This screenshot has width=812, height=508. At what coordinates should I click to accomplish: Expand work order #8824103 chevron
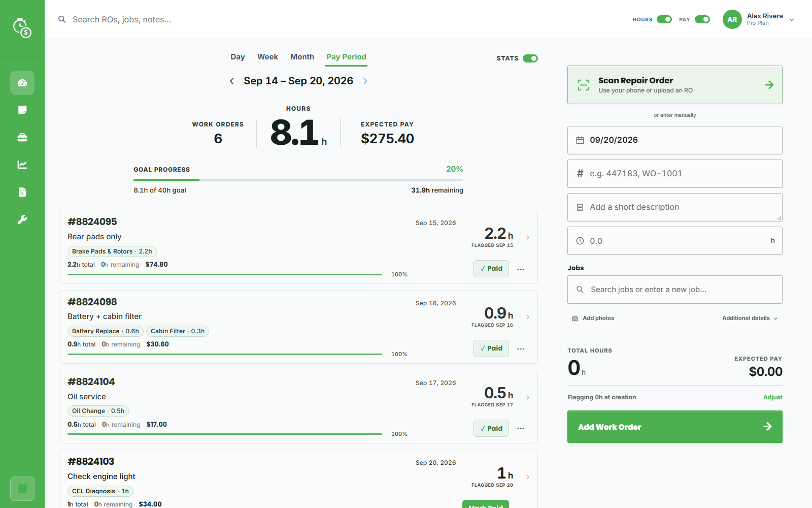pos(528,477)
